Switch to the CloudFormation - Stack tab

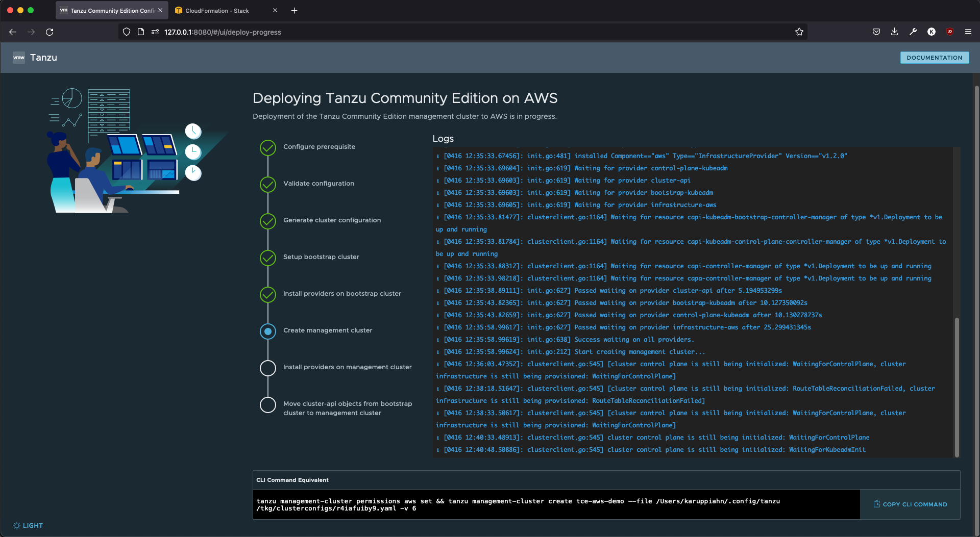coord(227,10)
